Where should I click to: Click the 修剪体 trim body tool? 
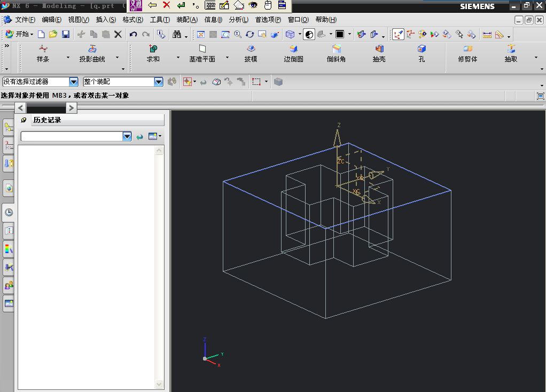tap(467, 53)
